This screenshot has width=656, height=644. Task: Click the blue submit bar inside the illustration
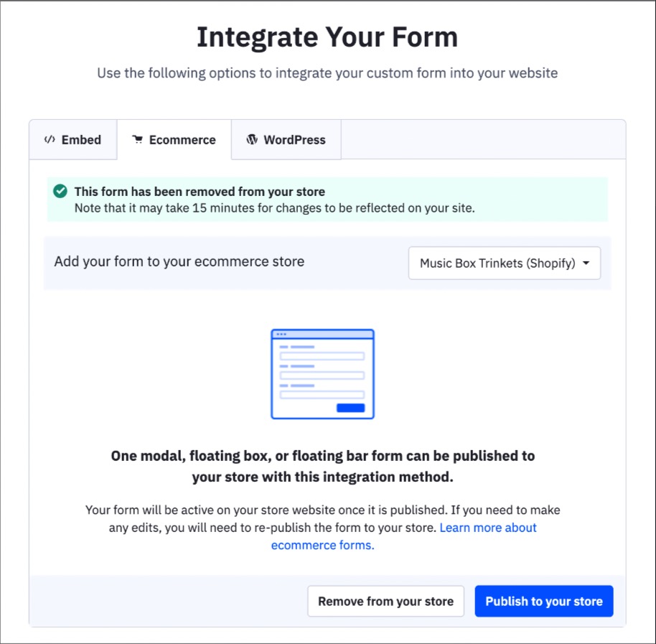(351, 406)
